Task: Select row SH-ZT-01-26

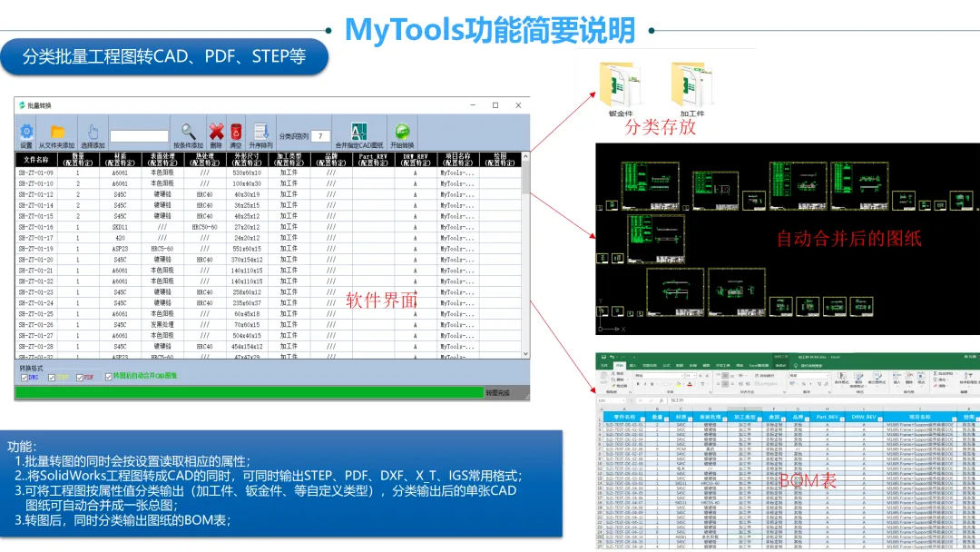Action: (x=268, y=324)
